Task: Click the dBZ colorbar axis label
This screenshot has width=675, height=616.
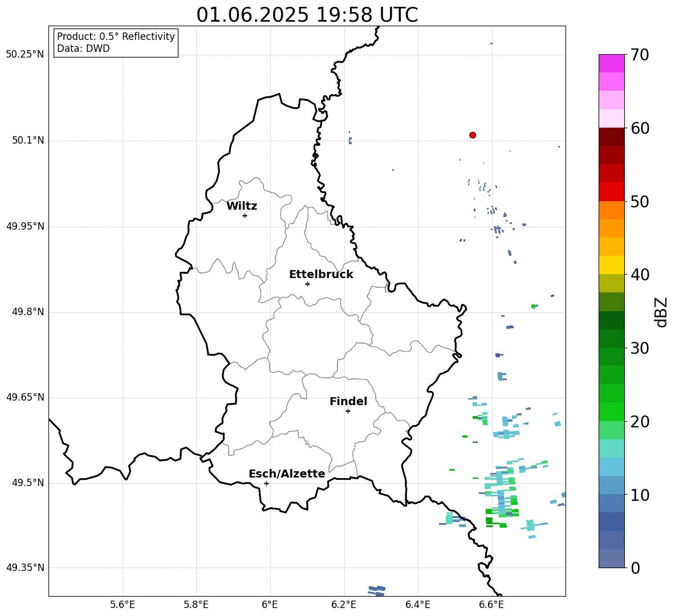Action: click(662, 312)
